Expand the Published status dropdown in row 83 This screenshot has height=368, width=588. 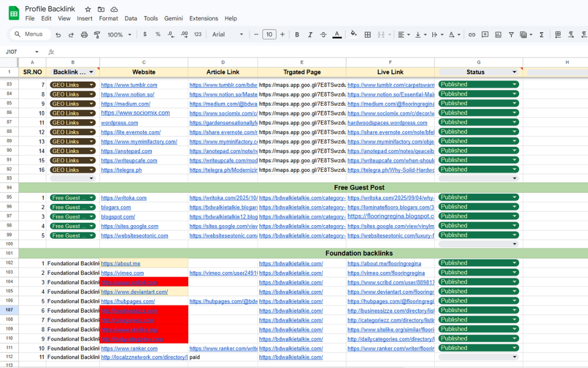(x=514, y=85)
